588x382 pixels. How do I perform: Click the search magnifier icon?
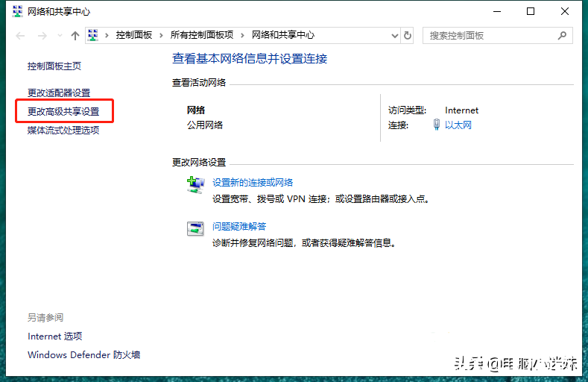pyautogui.click(x=562, y=36)
